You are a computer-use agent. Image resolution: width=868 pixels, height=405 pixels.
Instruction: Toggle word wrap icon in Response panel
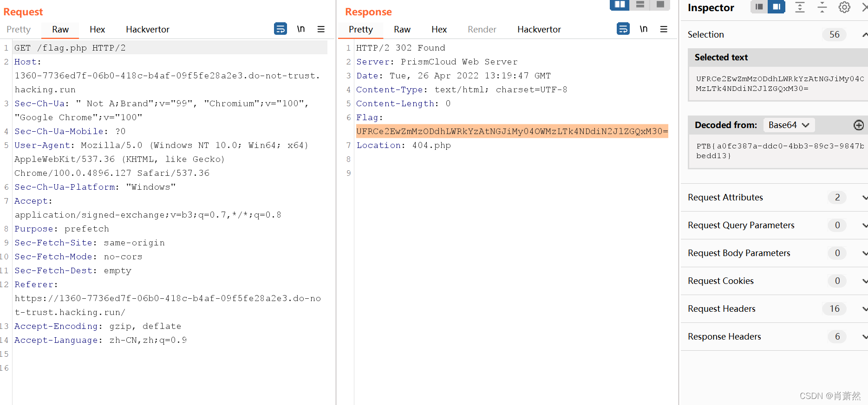coord(623,29)
